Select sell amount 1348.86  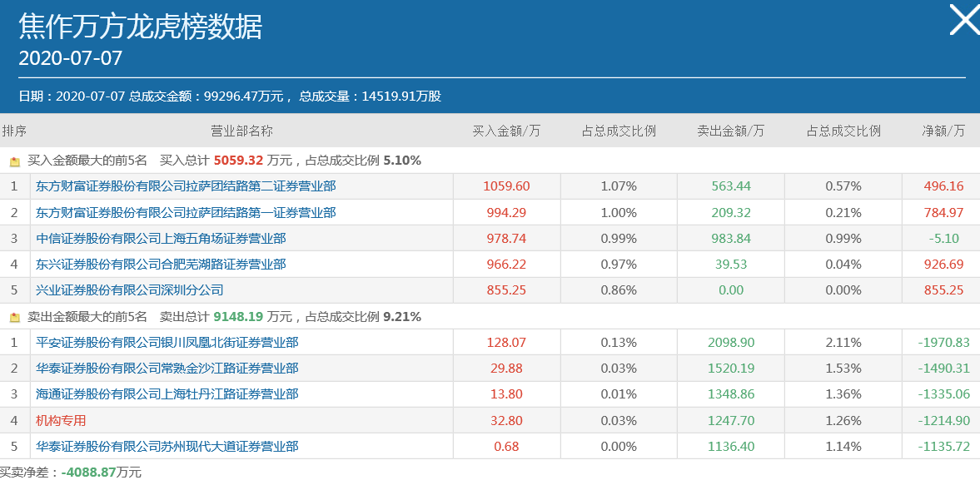[731, 393]
